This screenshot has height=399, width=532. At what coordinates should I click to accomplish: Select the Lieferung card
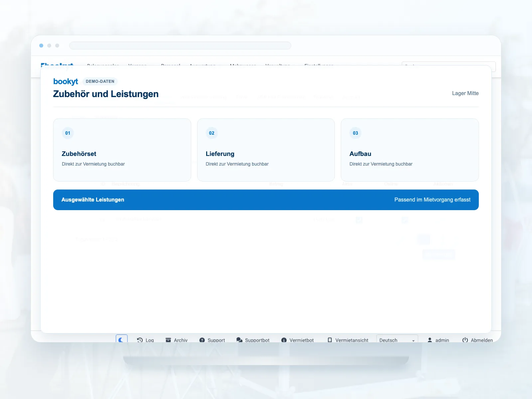click(266, 150)
